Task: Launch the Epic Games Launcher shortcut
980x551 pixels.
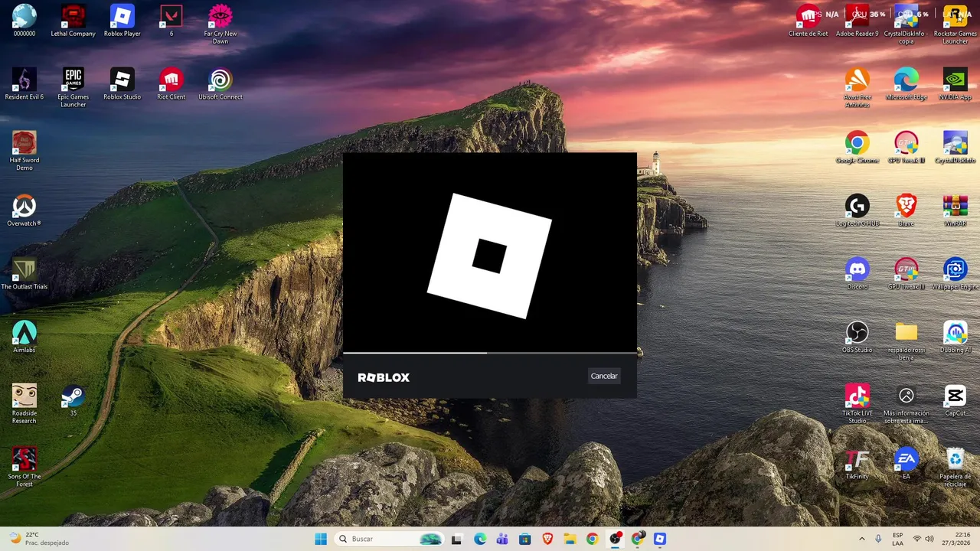Action: coord(73,87)
